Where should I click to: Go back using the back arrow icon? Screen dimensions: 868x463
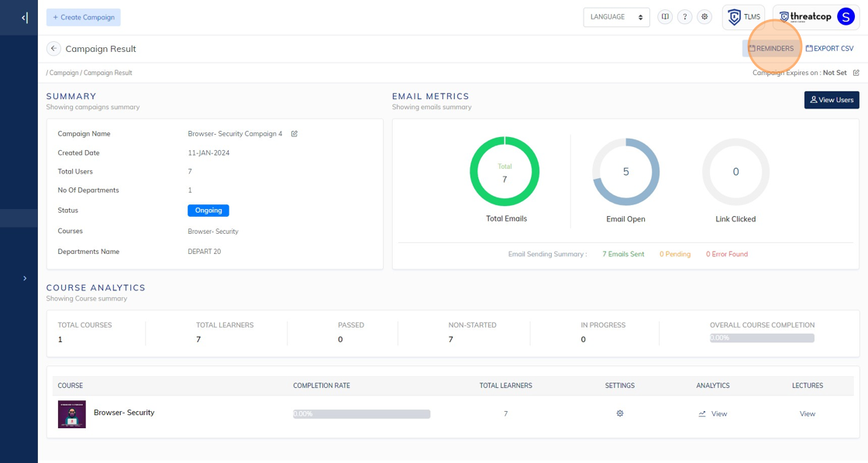click(53, 49)
